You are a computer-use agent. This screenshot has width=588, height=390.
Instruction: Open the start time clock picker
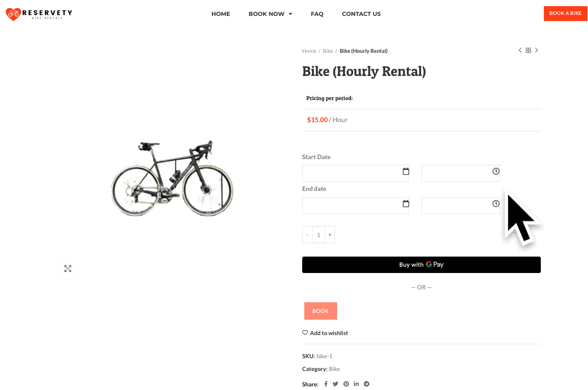[x=495, y=172]
